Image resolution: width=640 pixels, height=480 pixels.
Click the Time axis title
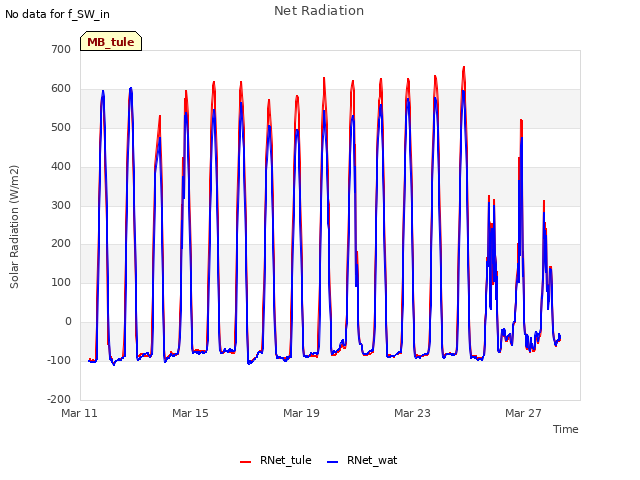(x=566, y=429)
